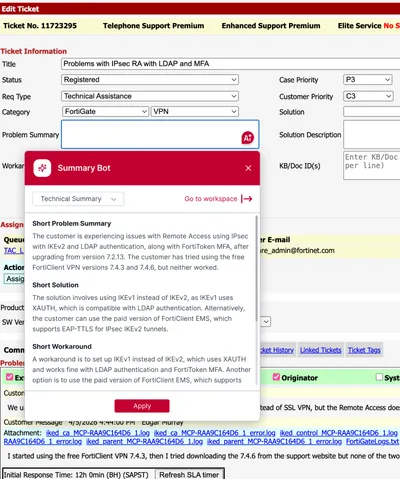The image size is (400, 479).
Task: Open the Status dropdown showing Registered
Action: [150, 80]
